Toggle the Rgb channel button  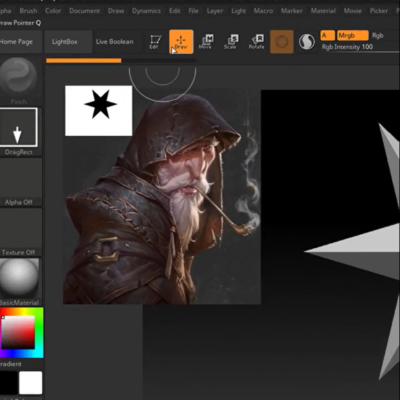378,35
